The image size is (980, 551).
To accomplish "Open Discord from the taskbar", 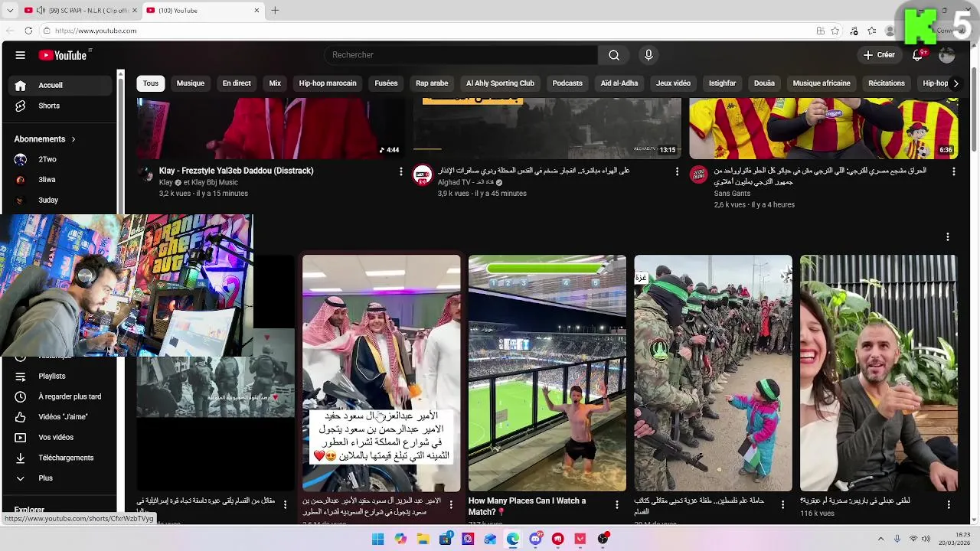I will (536, 539).
